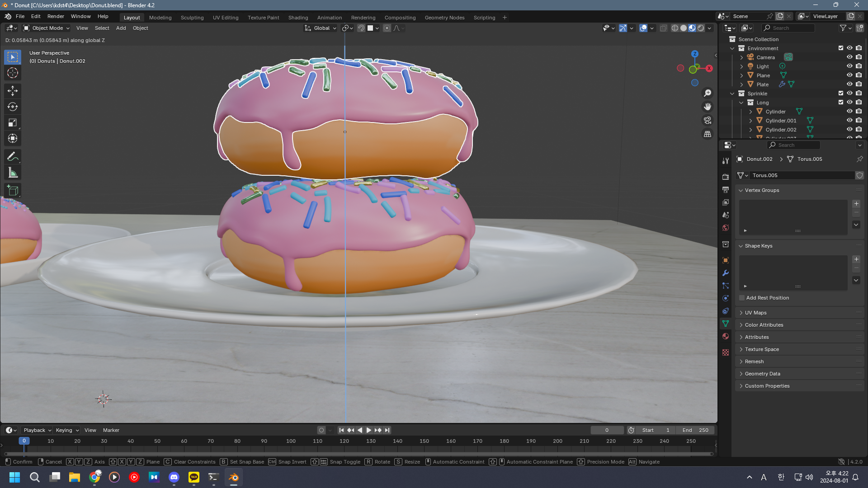Open the Object Mode dropdown
Image resolution: width=868 pixels, height=488 pixels.
click(x=47, y=28)
